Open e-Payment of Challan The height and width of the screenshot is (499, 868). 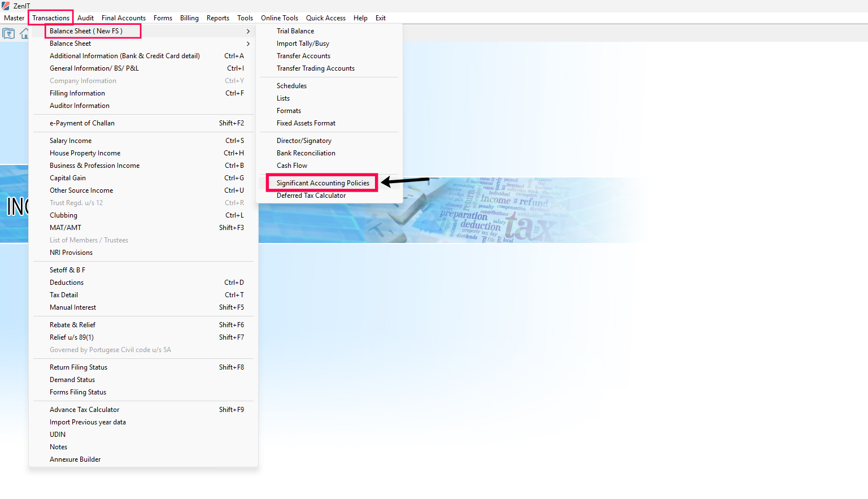[82, 123]
